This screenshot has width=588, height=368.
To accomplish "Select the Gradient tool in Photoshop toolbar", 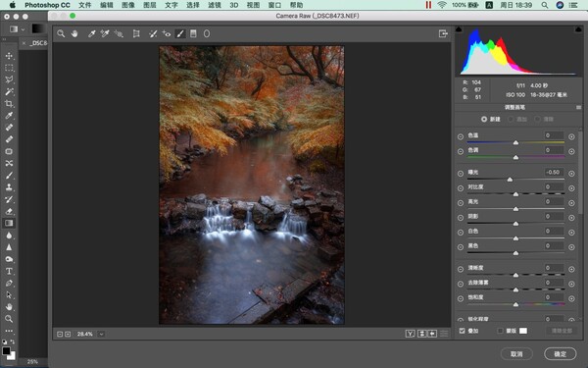I will tap(9, 223).
